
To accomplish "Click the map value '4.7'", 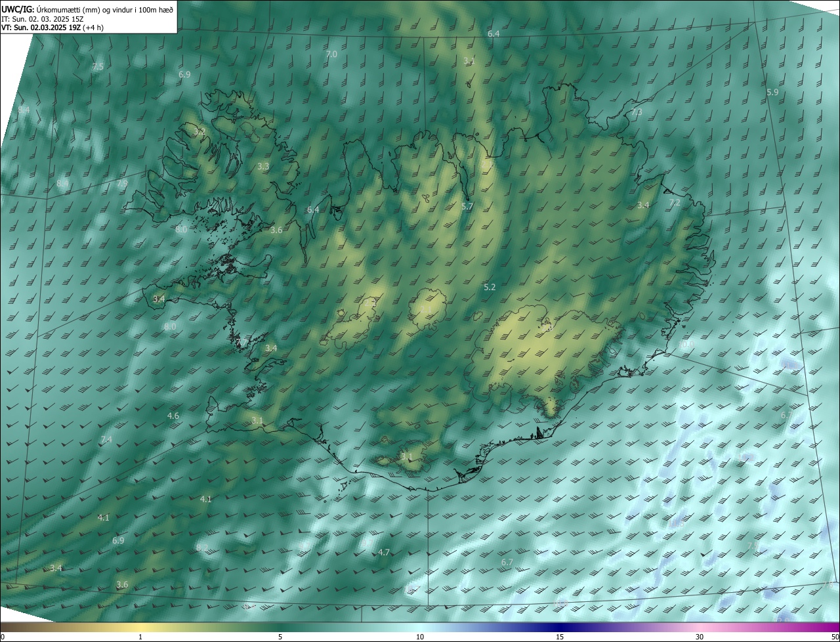I will [384, 553].
